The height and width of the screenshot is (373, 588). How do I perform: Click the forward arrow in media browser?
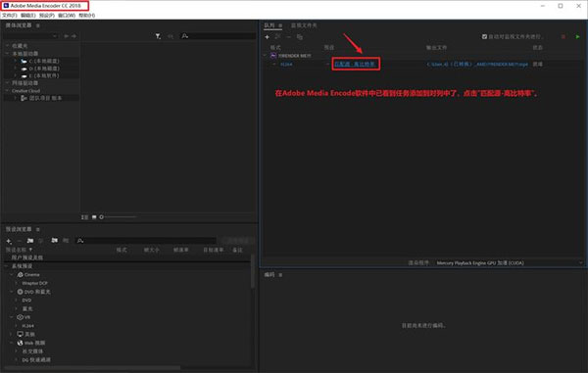point(73,36)
